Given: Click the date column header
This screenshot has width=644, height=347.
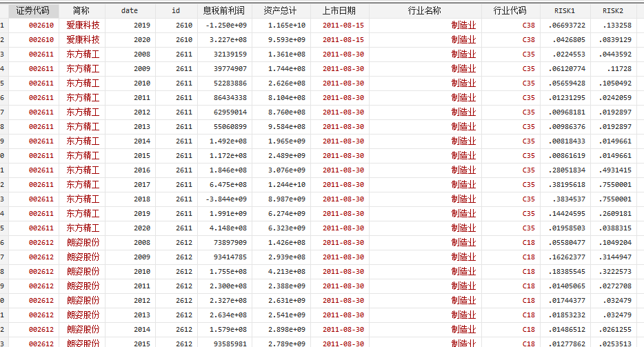Looking at the screenshot, I should [130, 10].
